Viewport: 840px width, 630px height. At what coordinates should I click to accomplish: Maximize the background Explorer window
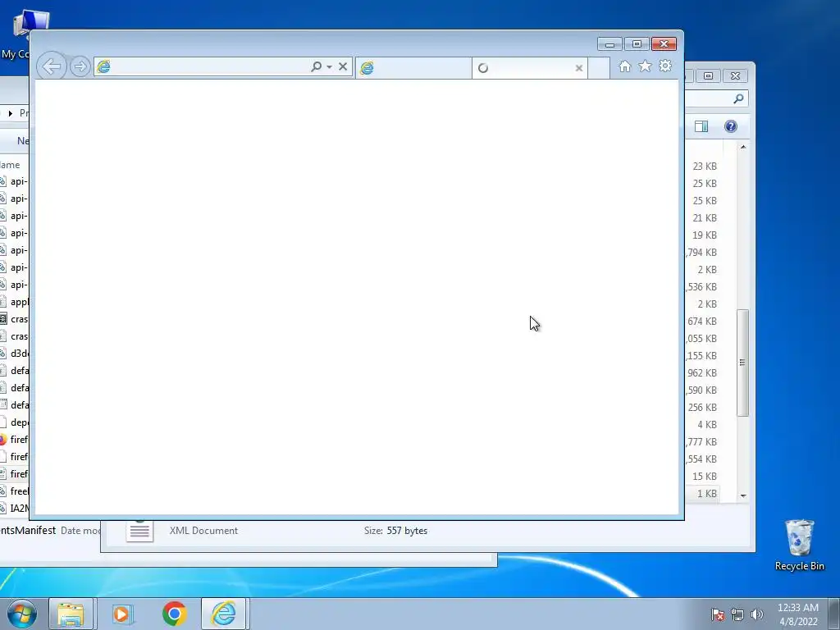(x=708, y=76)
